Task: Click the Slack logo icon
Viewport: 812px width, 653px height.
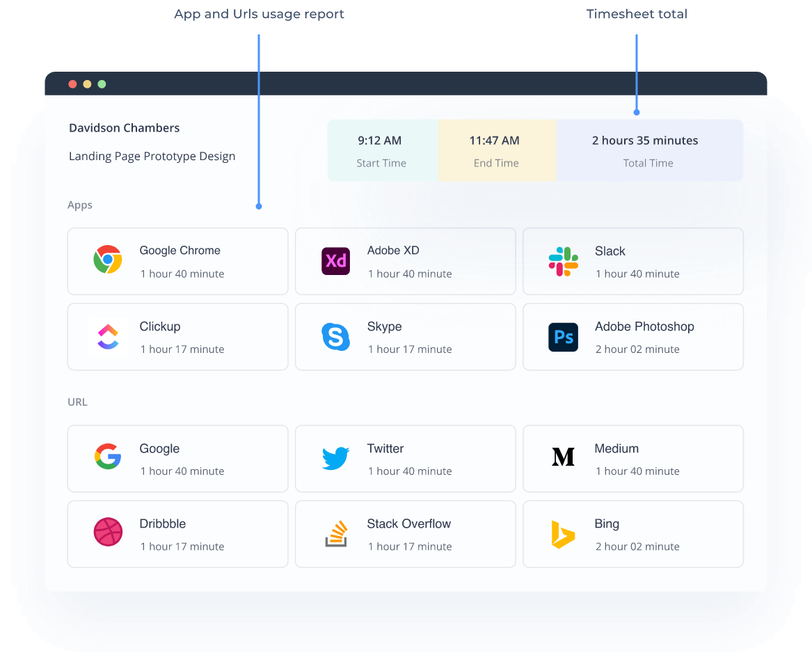Action: (563, 261)
